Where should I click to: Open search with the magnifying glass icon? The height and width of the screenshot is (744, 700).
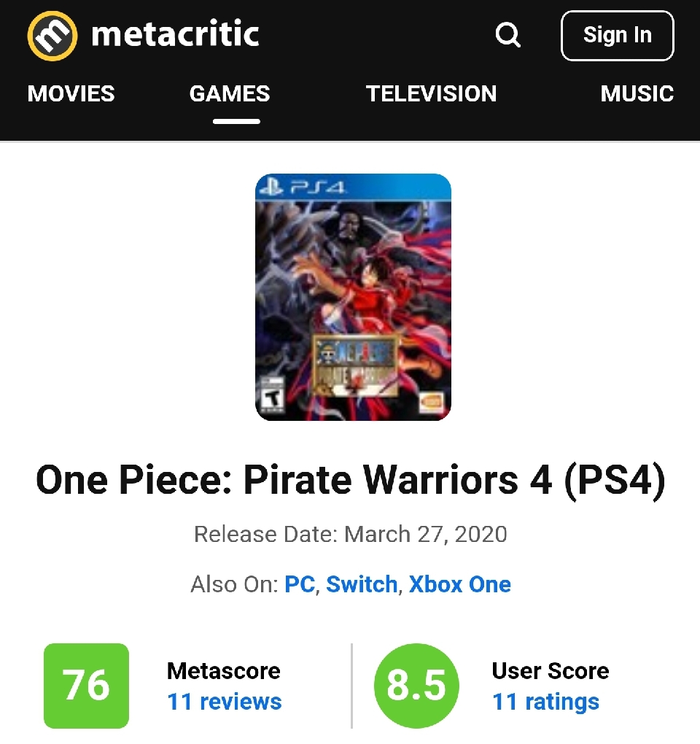(507, 35)
